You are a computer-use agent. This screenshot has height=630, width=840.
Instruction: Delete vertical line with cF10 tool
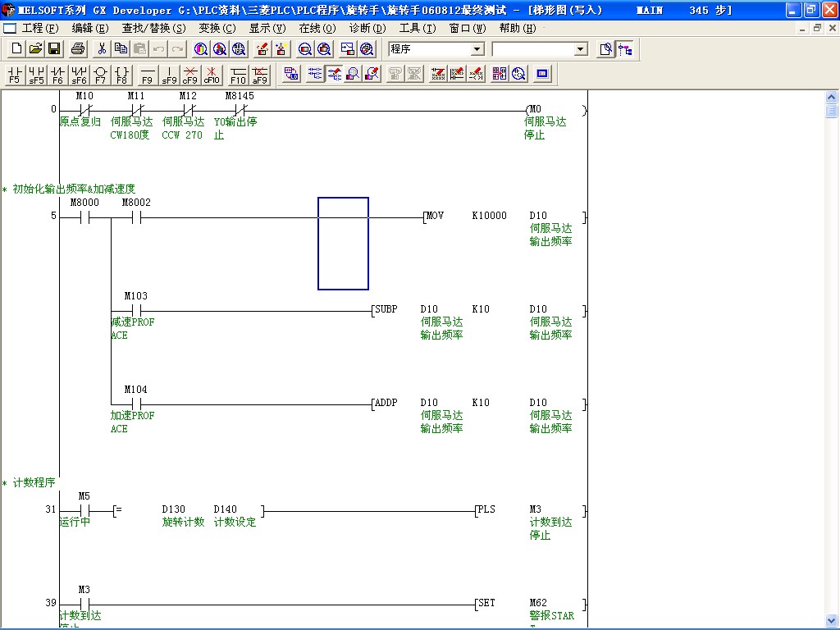click(212, 75)
